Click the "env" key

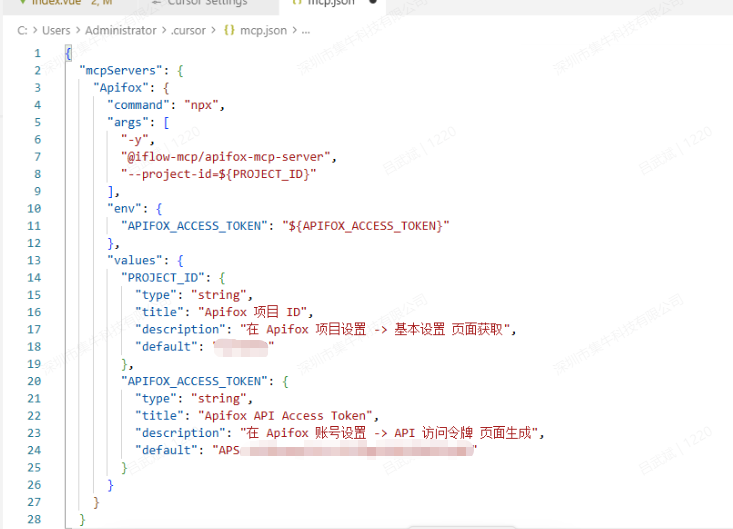[124, 208]
